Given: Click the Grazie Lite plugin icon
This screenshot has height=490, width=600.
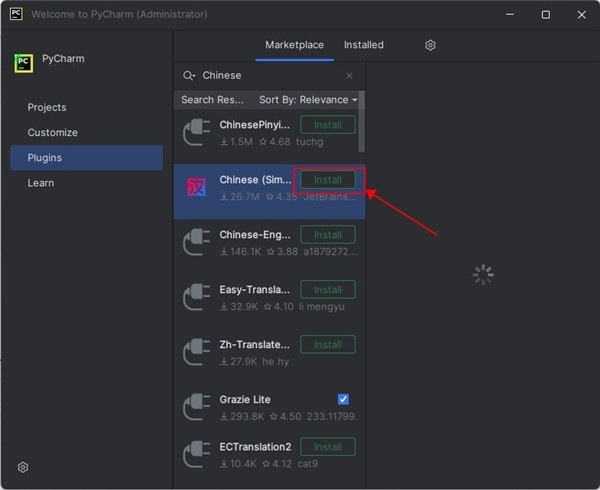Looking at the screenshot, I should [x=197, y=407].
